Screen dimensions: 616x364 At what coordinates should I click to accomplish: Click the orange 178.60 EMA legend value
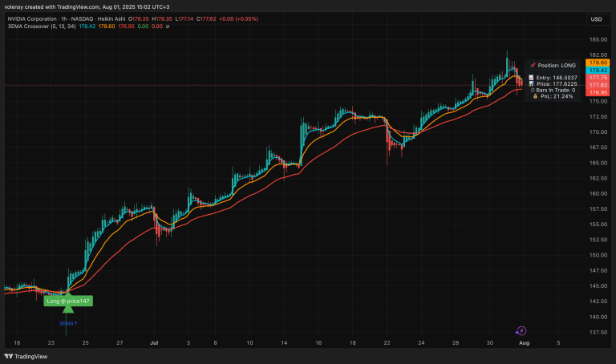107,26
